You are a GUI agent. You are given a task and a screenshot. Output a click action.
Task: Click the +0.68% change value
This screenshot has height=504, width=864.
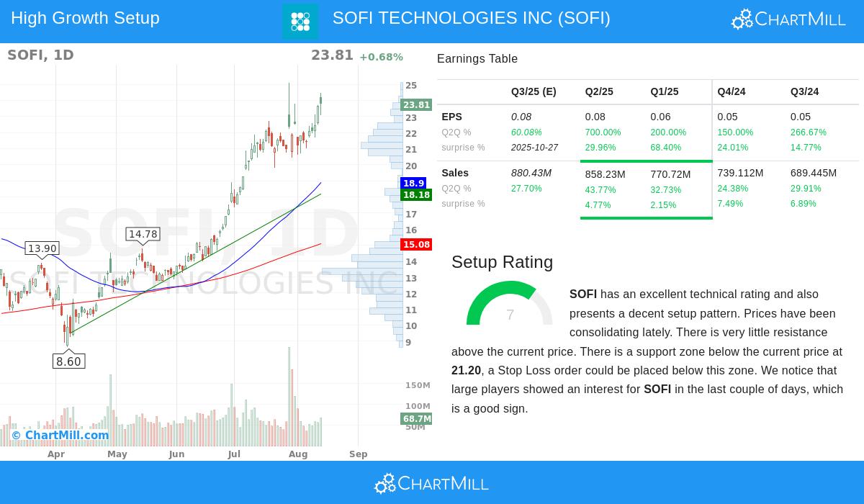click(x=381, y=57)
